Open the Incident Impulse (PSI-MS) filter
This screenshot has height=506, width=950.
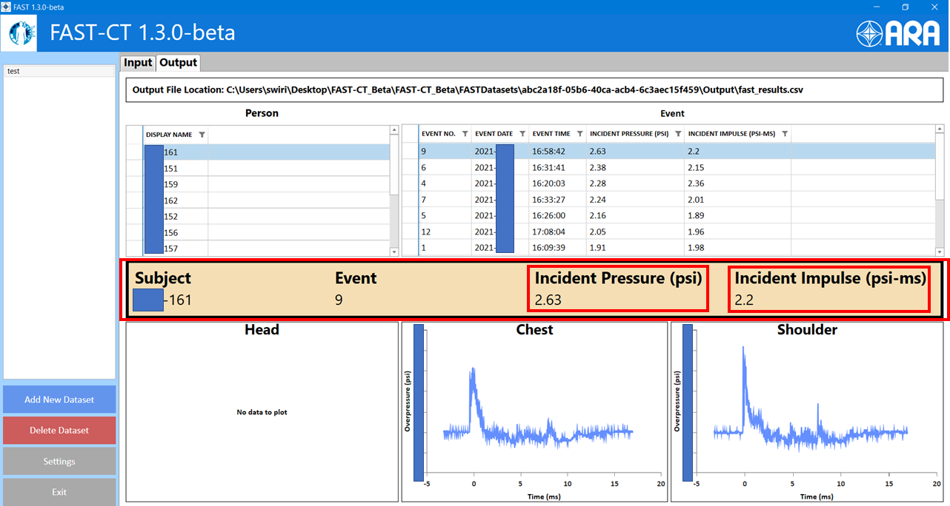coord(785,134)
